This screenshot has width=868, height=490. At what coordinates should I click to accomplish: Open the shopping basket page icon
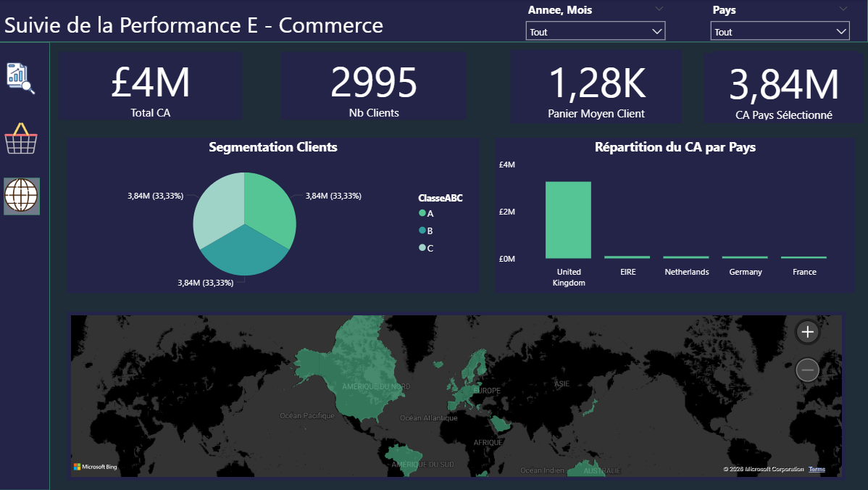[x=21, y=138]
